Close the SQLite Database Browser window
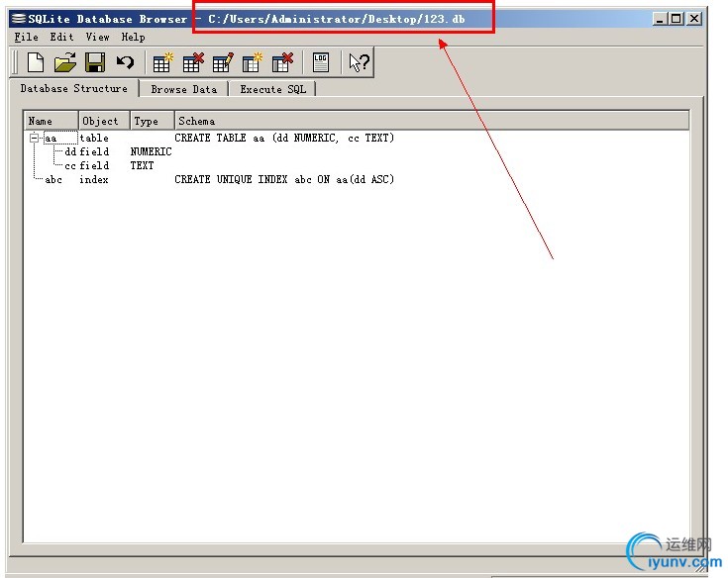The width and height of the screenshot is (728, 578). click(x=694, y=19)
